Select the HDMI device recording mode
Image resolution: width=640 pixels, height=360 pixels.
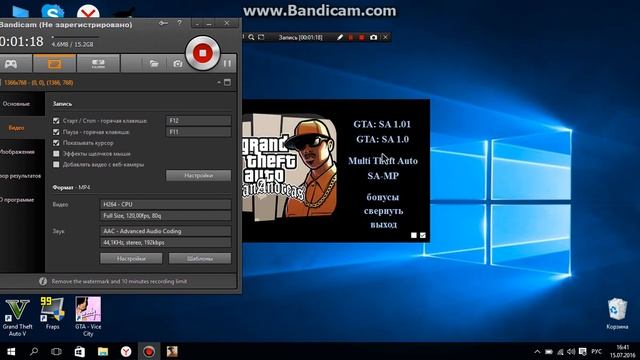[98, 64]
